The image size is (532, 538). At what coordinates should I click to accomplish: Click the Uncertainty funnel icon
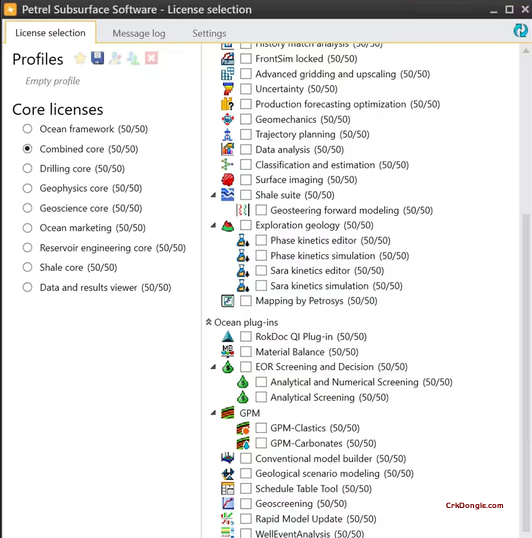[x=227, y=89]
